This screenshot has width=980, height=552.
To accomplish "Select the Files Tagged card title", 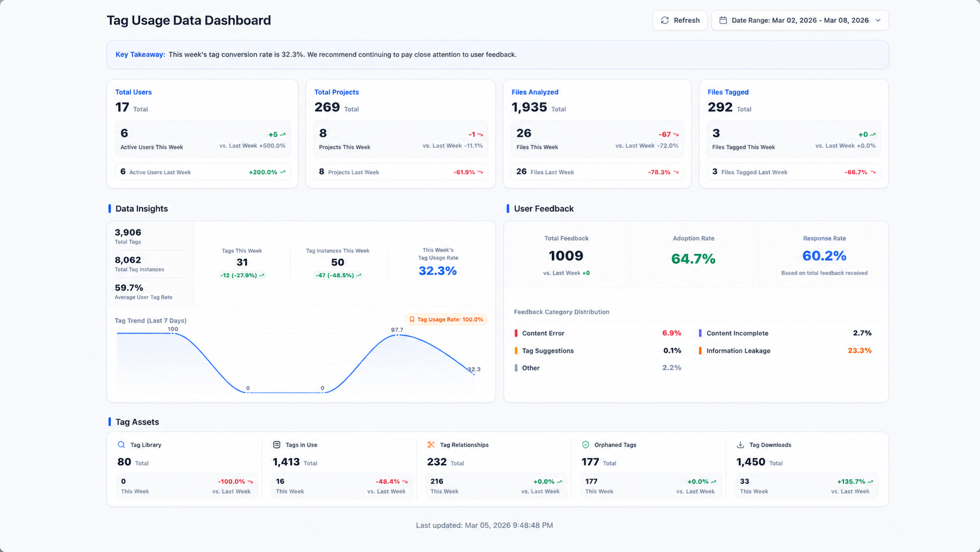I will 728,92.
